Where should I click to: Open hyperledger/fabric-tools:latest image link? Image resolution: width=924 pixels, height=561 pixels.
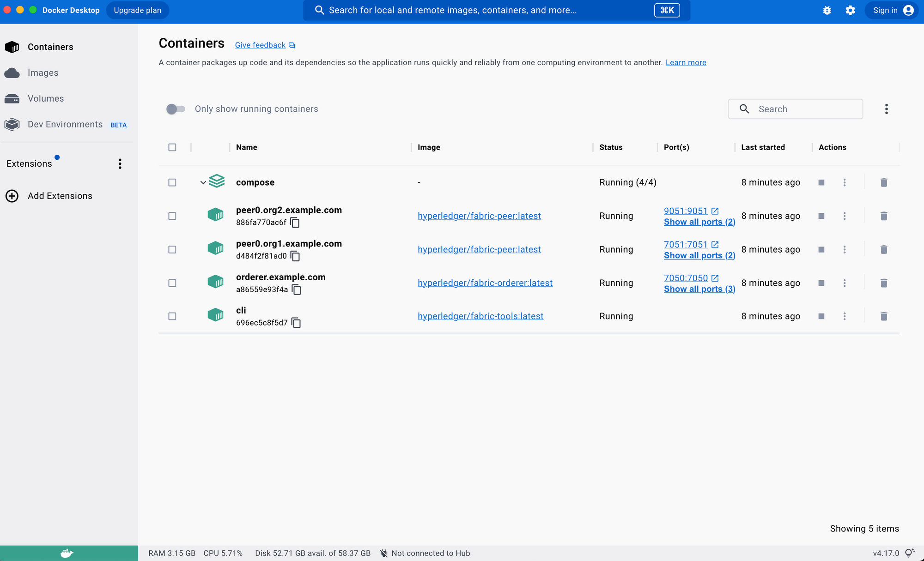tap(480, 316)
